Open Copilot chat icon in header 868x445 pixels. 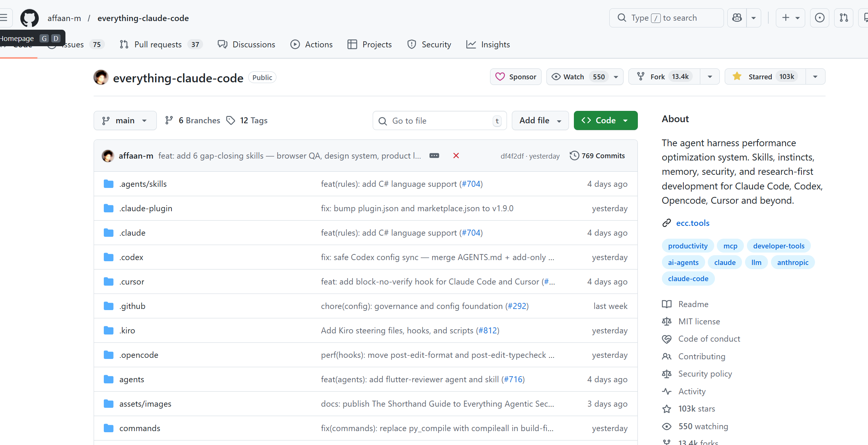point(737,18)
